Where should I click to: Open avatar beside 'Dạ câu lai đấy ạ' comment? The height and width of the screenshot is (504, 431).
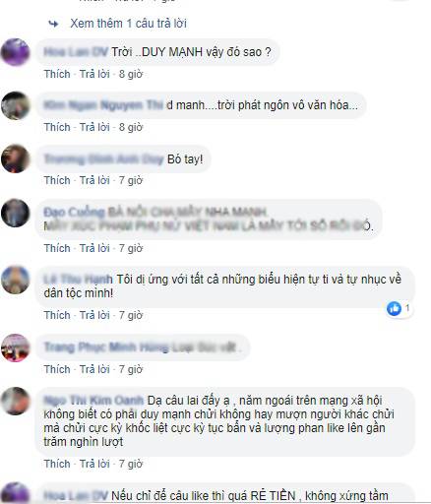(15, 401)
